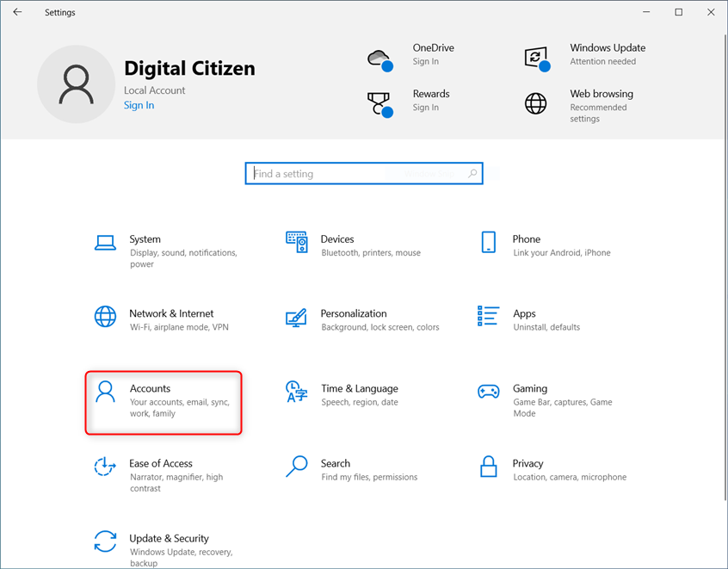728x569 pixels.
Task: Click the OneDrive label
Action: pyautogui.click(x=433, y=48)
